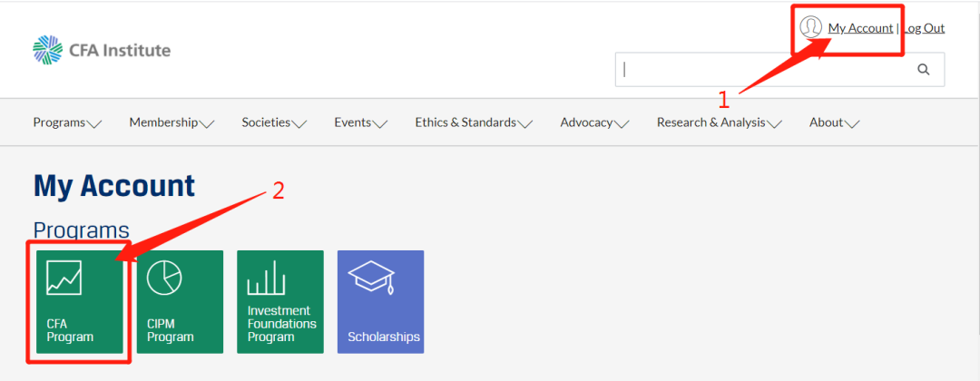Click the Programs section heading
This screenshot has height=381, width=980.
click(82, 230)
